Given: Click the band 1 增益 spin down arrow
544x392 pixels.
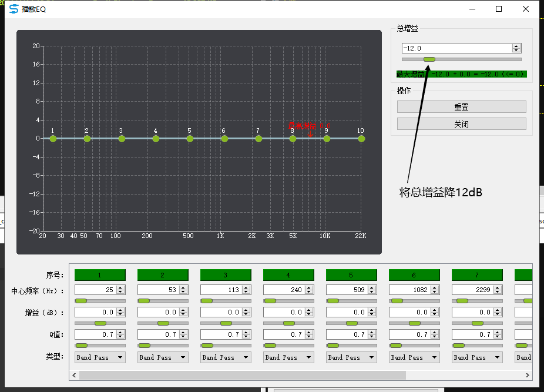Looking at the screenshot, I should click(120, 314).
